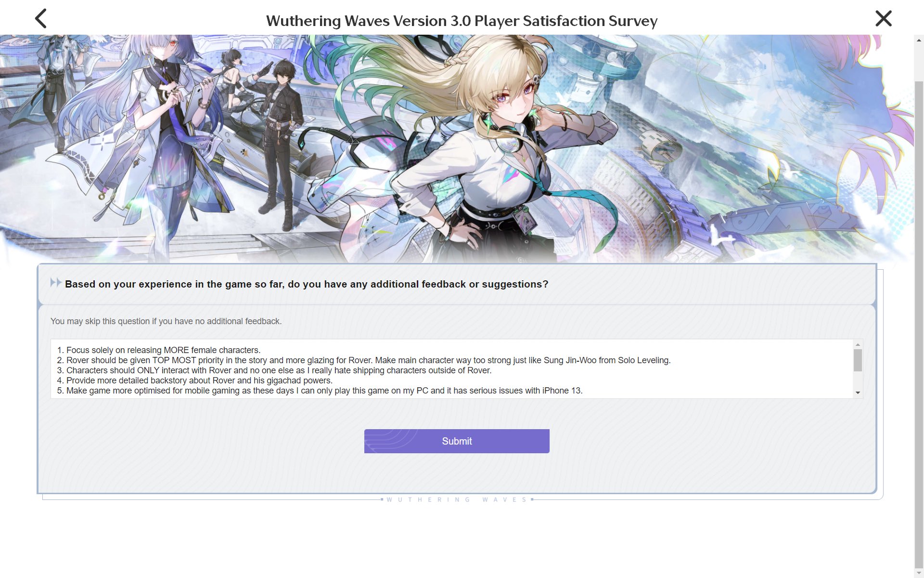Click the additional feedback question heading
The image size is (924, 578).
307,284
